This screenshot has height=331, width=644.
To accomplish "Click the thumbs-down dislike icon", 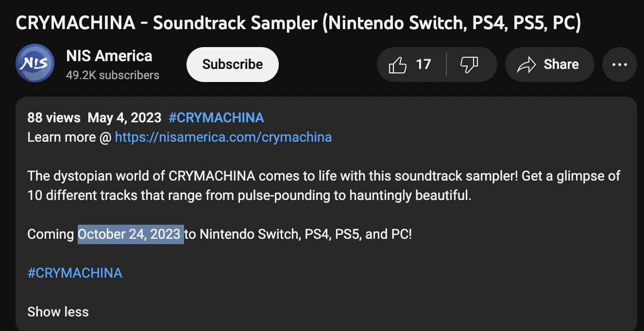I will (x=469, y=65).
